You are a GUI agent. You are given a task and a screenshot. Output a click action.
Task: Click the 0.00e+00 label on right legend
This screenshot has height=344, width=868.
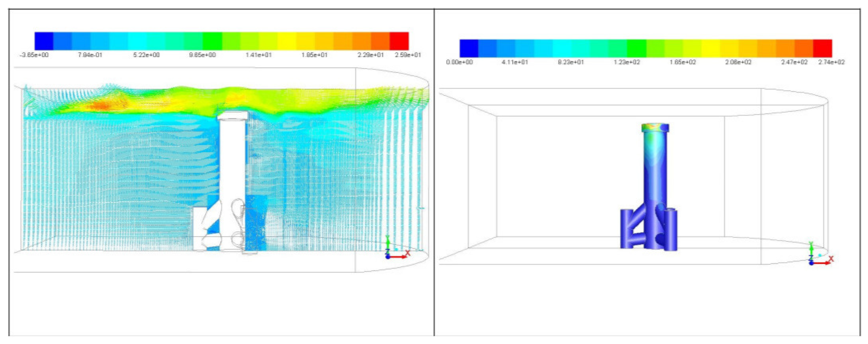459,62
